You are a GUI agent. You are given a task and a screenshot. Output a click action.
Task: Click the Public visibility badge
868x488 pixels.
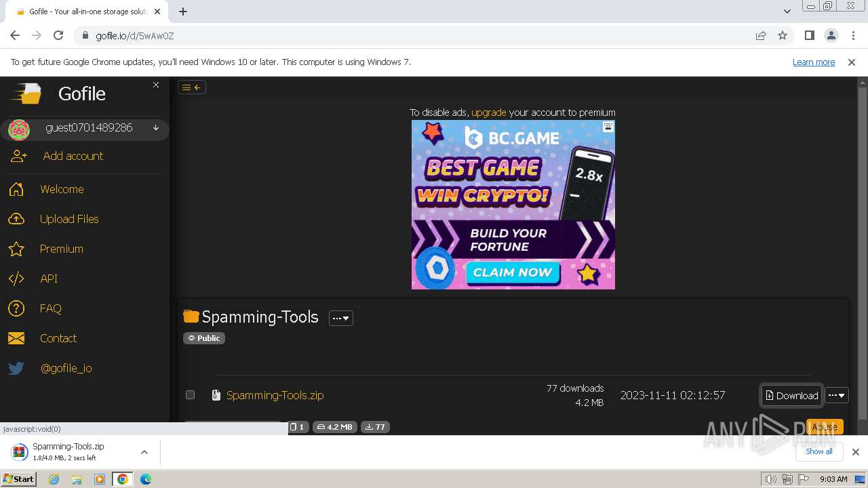(x=204, y=338)
